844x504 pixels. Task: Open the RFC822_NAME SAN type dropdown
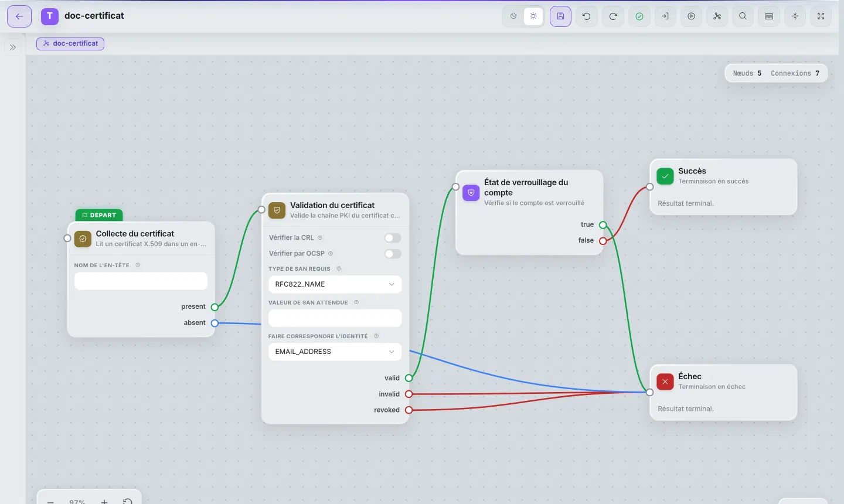[x=335, y=284]
